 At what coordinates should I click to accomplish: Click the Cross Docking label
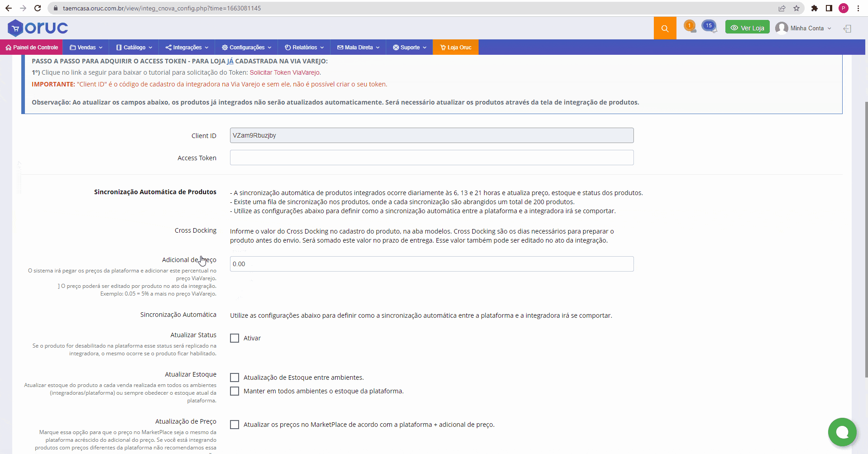click(196, 230)
